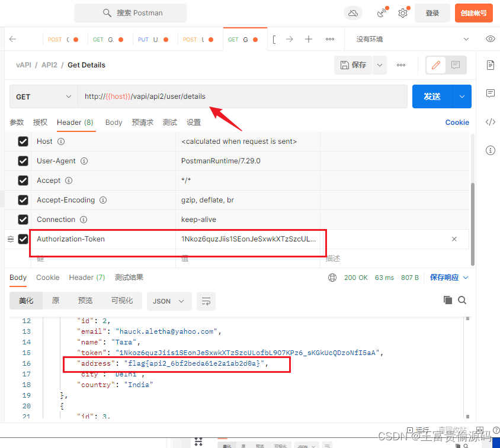Open the request info icon in right sidebar
This screenshot has height=448, width=500.
coord(491,150)
